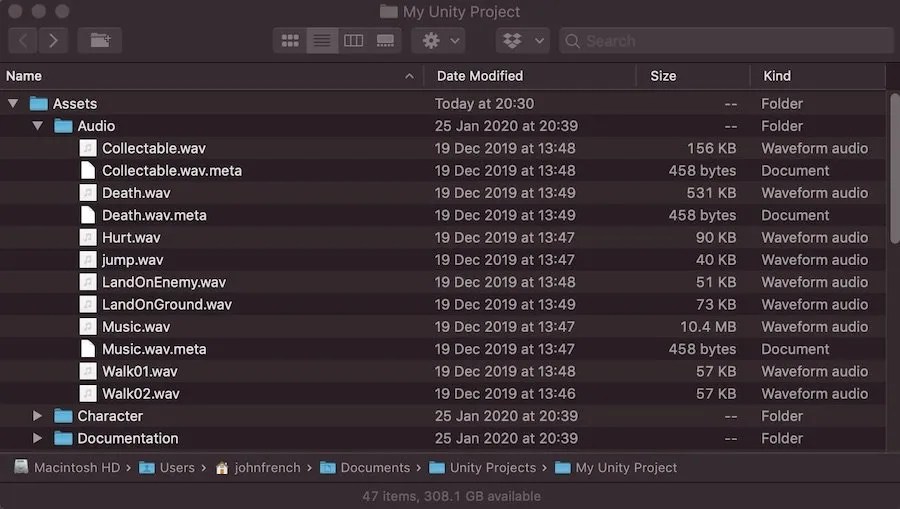This screenshot has height=509, width=900.
Task: Select the LandOnEnemy.wav file name
Action: pyautogui.click(x=164, y=282)
